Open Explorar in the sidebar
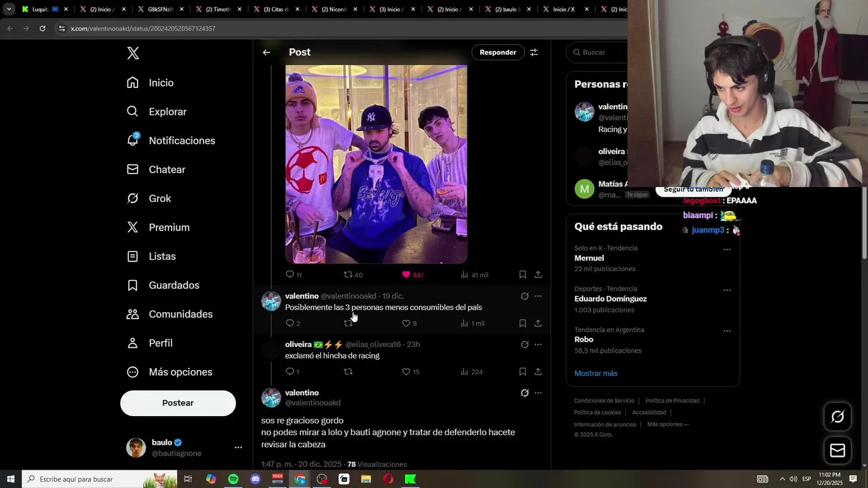This screenshot has width=868, height=488. point(157,112)
